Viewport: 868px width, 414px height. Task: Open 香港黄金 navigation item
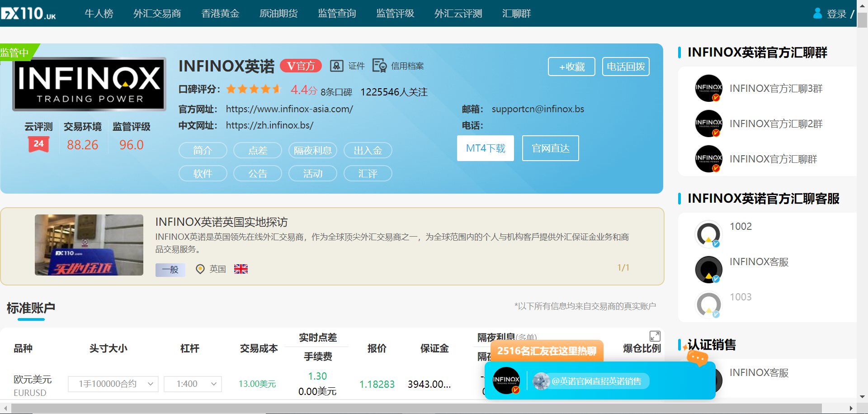220,14
